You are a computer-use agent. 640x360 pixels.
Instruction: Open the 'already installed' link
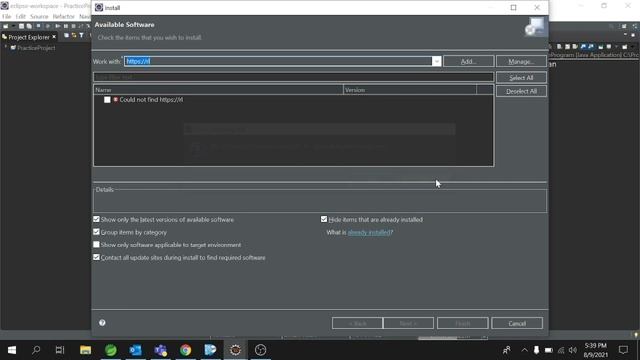tap(369, 232)
